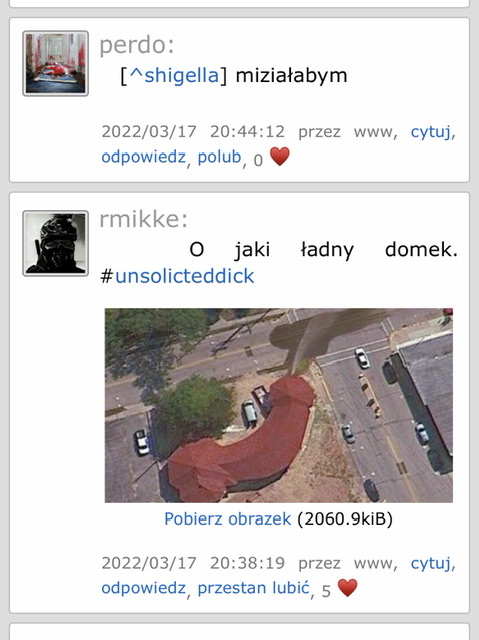The width and height of the screenshot is (479, 640).
Task: Click the heart icon on rmikke's post
Action: pos(348,588)
